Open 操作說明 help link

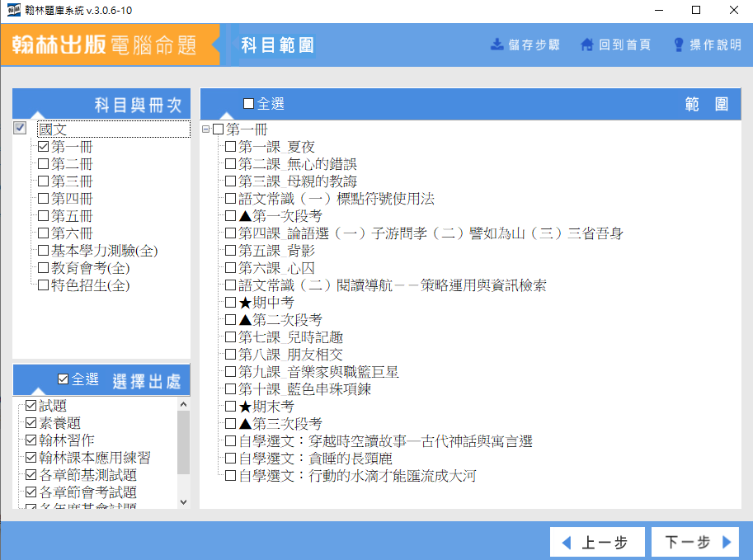(714, 45)
